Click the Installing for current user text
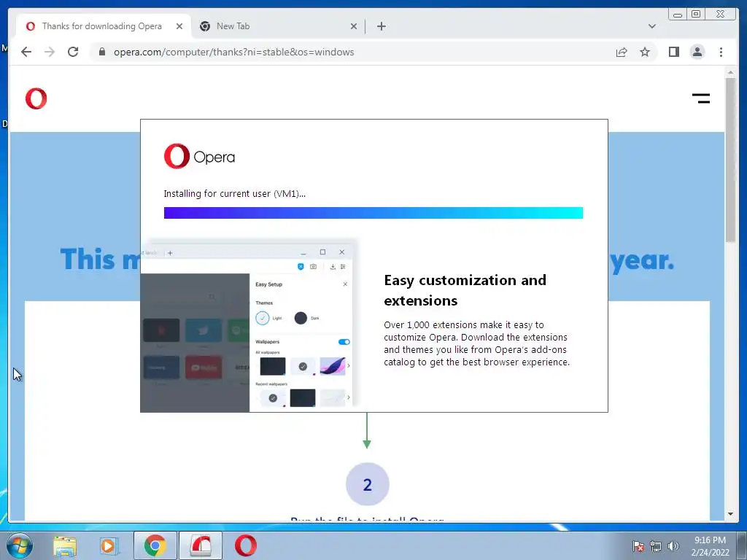Screen dimensions: 747x560 click(x=234, y=194)
